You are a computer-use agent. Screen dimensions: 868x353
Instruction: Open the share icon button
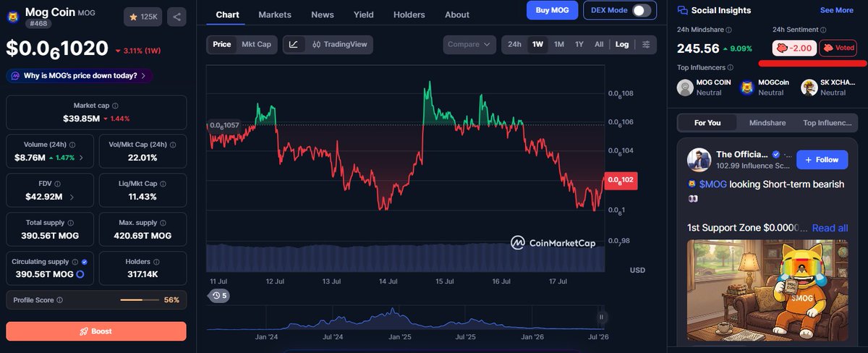(177, 17)
